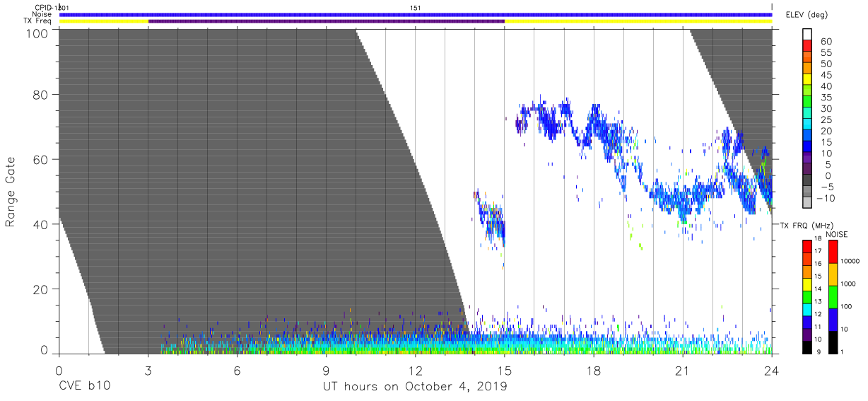Click '3' on the UT hours axis
Viewport: 868px width, 401px height.
click(x=148, y=371)
